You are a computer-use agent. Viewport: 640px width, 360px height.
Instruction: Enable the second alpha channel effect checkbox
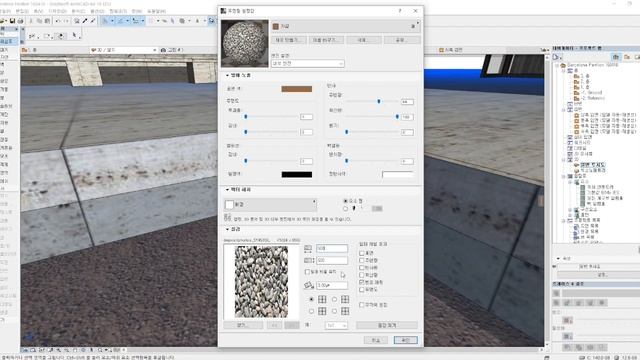[362, 260]
